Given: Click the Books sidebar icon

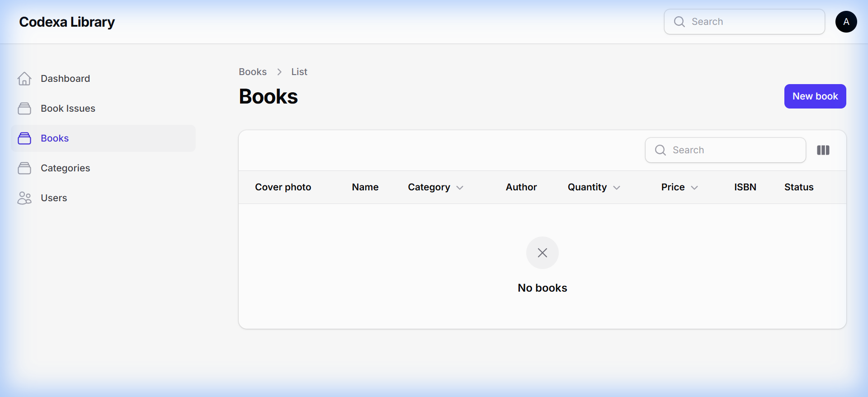Looking at the screenshot, I should coord(24,138).
